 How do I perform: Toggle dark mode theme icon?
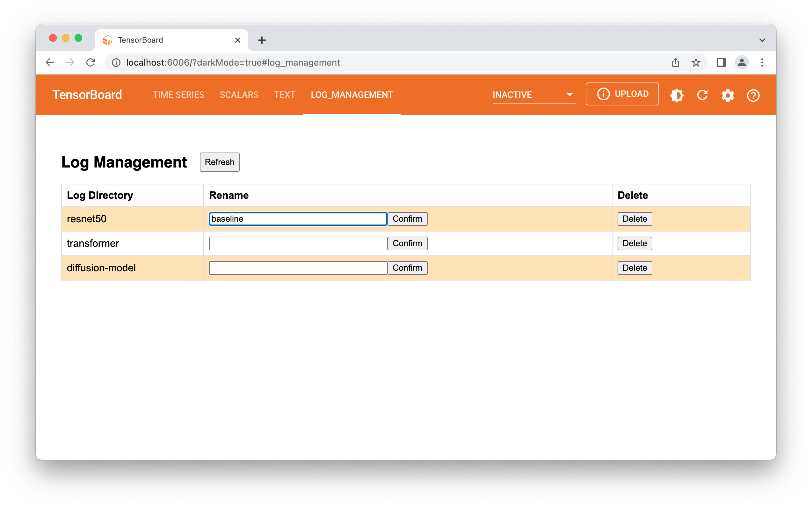(x=677, y=95)
